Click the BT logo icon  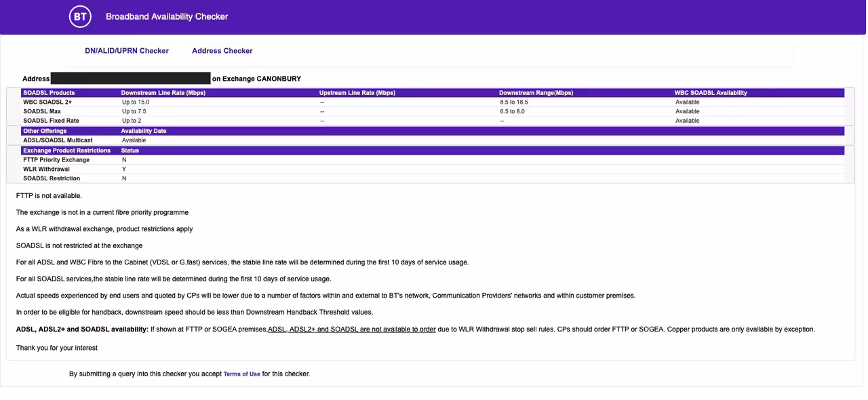click(80, 16)
